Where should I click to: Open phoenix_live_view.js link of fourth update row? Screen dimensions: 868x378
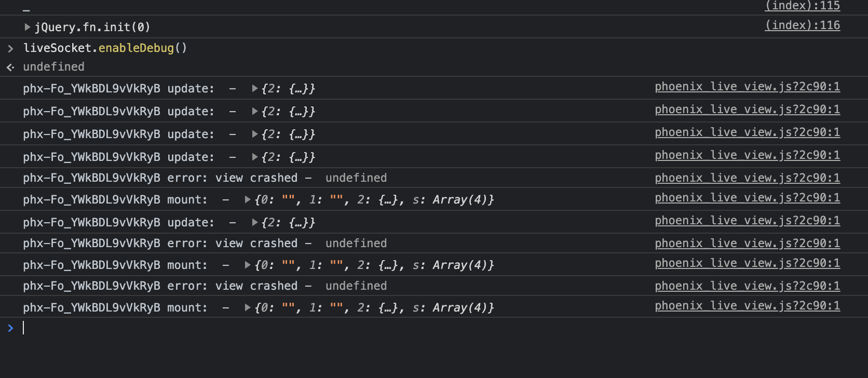(748, 155)
